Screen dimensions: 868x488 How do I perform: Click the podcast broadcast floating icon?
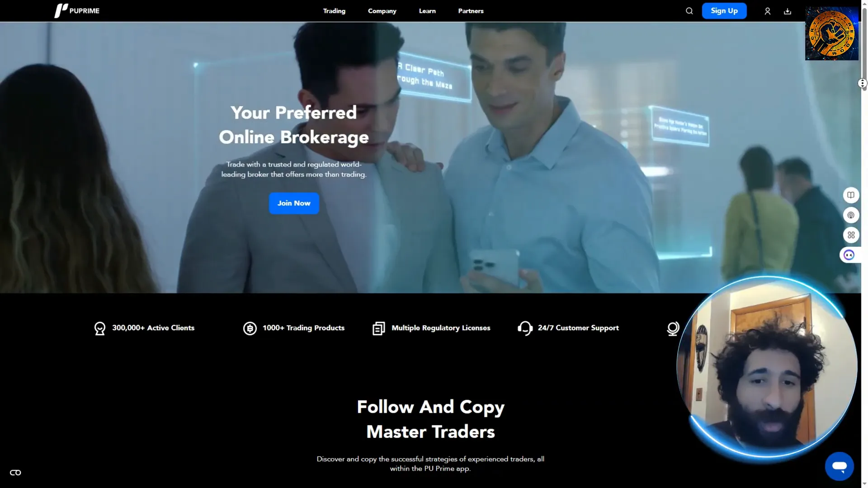[851, 215]
